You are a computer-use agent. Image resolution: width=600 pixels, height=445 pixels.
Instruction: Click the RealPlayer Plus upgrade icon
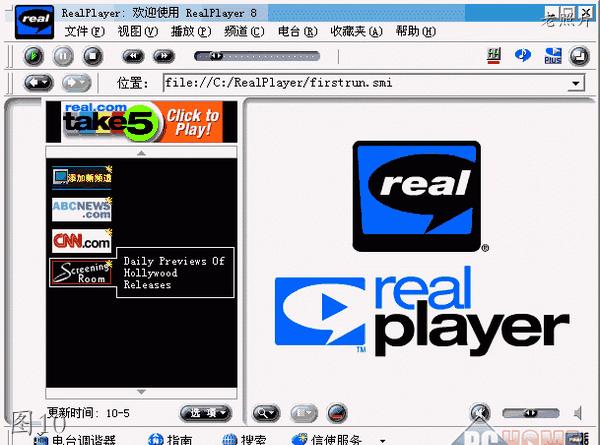553,56
